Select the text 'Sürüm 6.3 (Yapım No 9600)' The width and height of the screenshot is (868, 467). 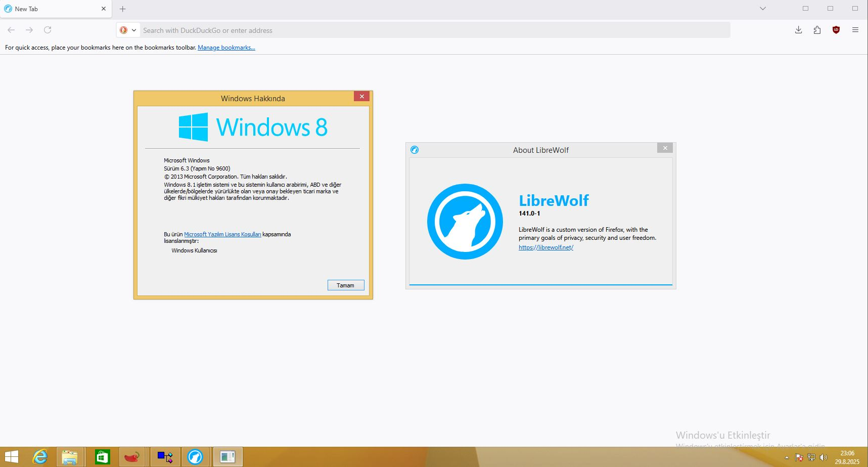[x=197, y=168]
